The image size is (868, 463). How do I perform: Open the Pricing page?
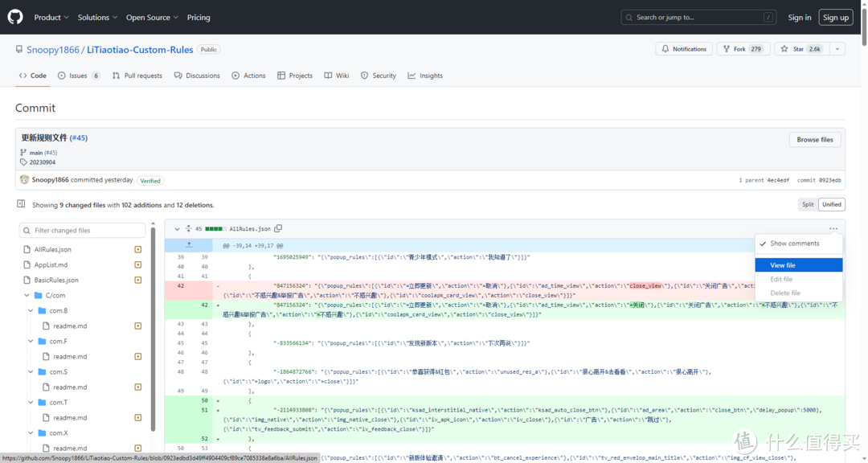199,18
